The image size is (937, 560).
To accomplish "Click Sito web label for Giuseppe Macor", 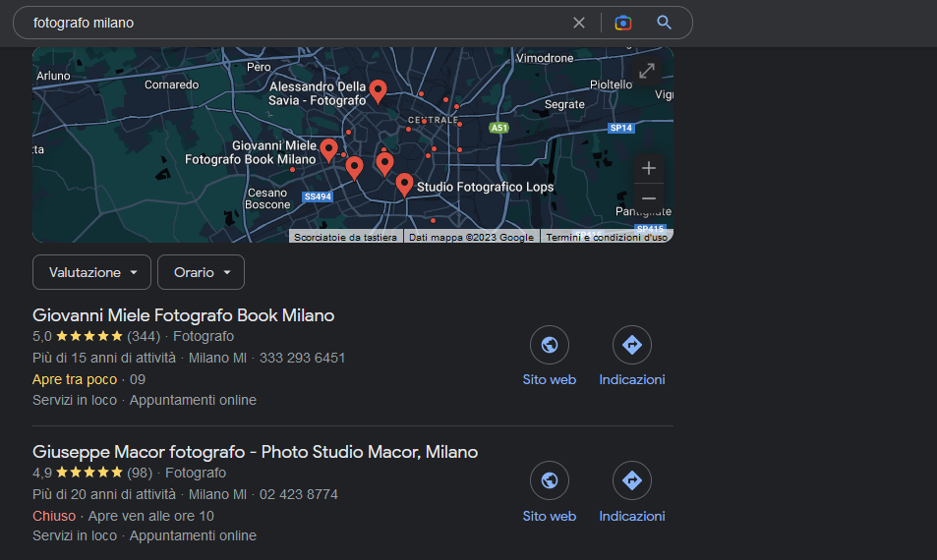I will pyautogui.click(x=550, y=517).
